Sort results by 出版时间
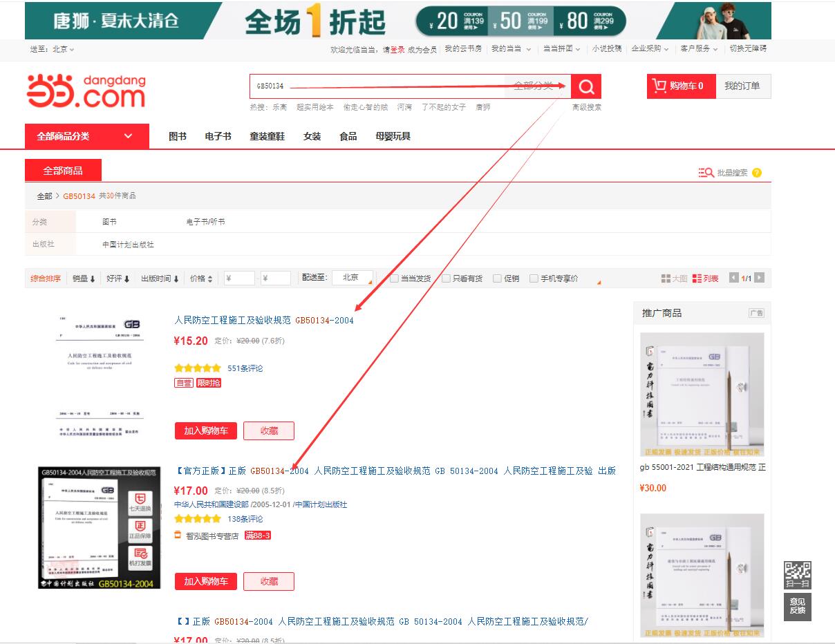Screen dimensions: 835x644 coord(160,278)
